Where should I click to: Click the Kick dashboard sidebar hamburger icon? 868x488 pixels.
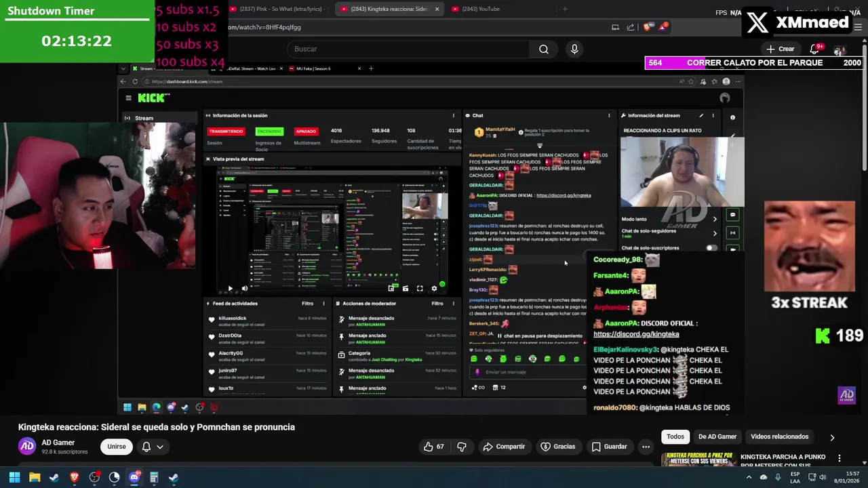[128, 98]
